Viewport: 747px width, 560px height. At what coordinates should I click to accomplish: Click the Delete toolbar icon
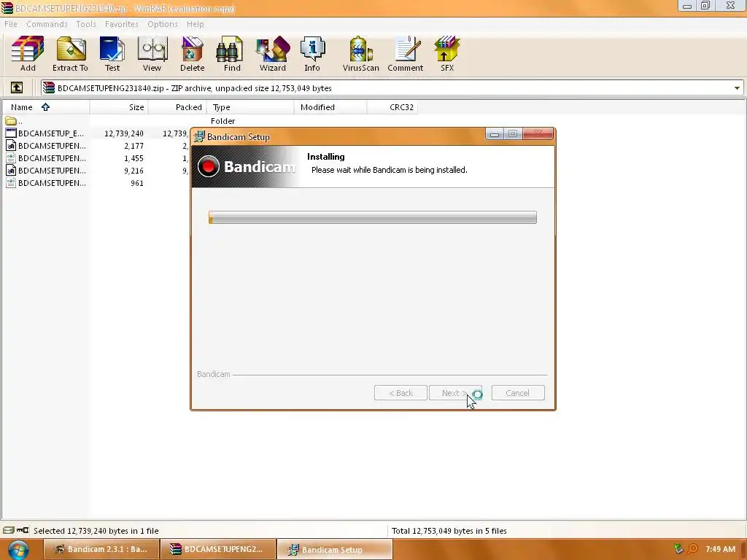click(x=192, y=54)
